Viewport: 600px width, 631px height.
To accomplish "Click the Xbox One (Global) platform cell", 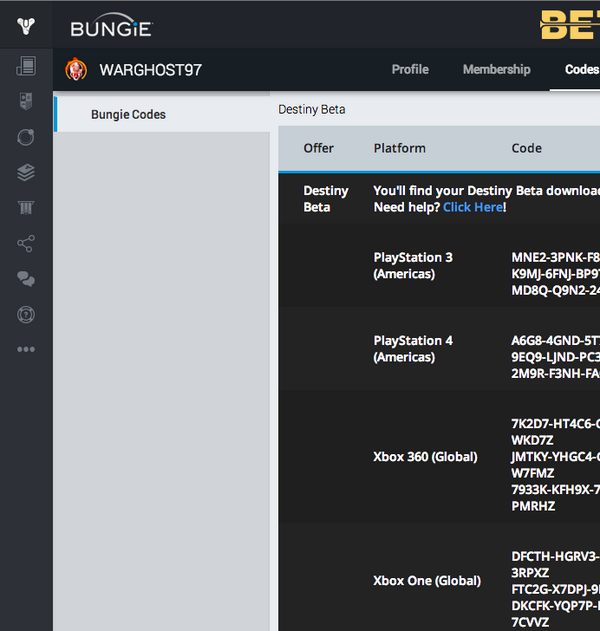I will click(x=427, y=581).
